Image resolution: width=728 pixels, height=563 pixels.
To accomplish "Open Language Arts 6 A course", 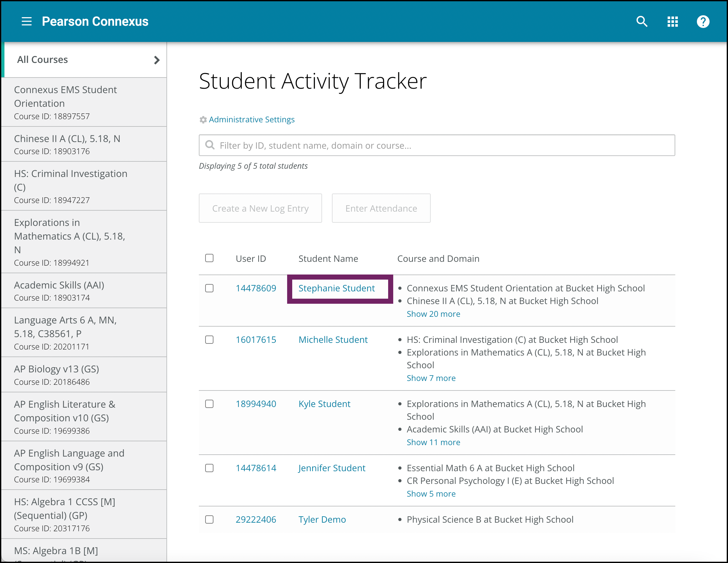I will coord(84,333).
